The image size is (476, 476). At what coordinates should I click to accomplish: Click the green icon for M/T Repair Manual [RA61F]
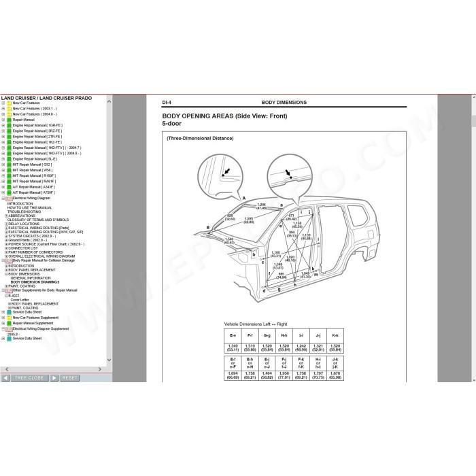pos(9,182)
